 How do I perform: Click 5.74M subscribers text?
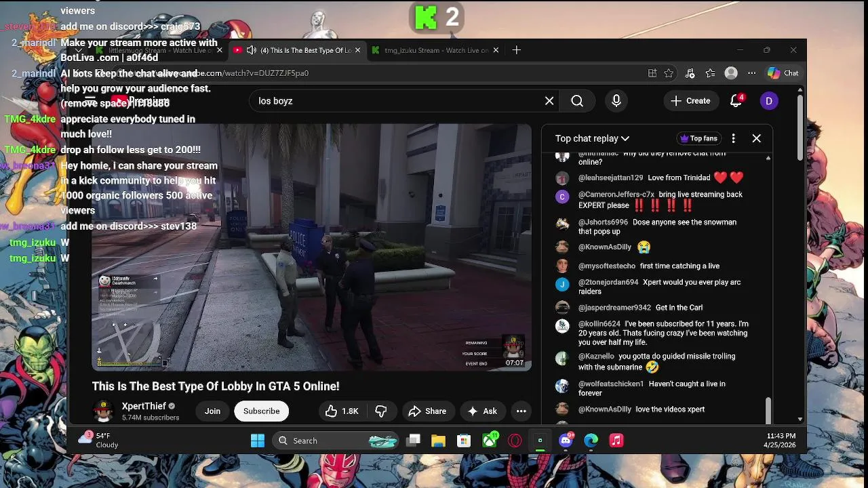pyautogui.click(x=151, y=418)
